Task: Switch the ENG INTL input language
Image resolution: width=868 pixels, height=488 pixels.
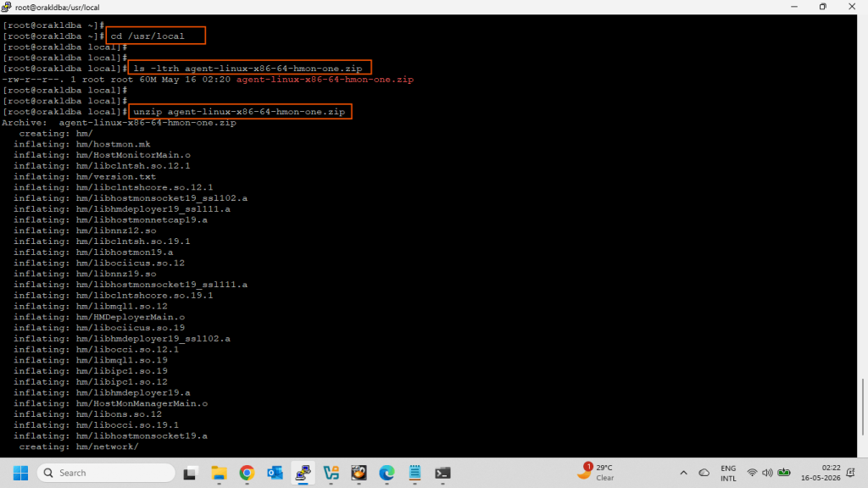Action: pyautogui.click(x=728, y=473)
